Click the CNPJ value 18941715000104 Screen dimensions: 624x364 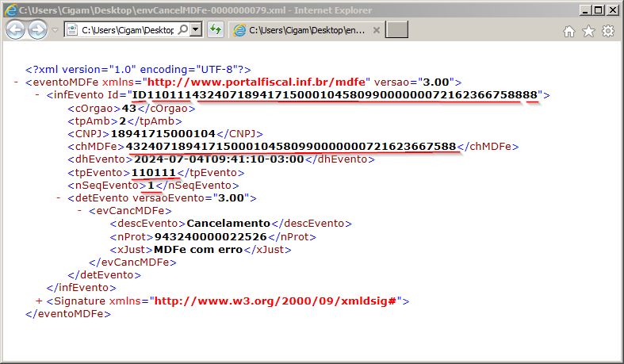163,134
